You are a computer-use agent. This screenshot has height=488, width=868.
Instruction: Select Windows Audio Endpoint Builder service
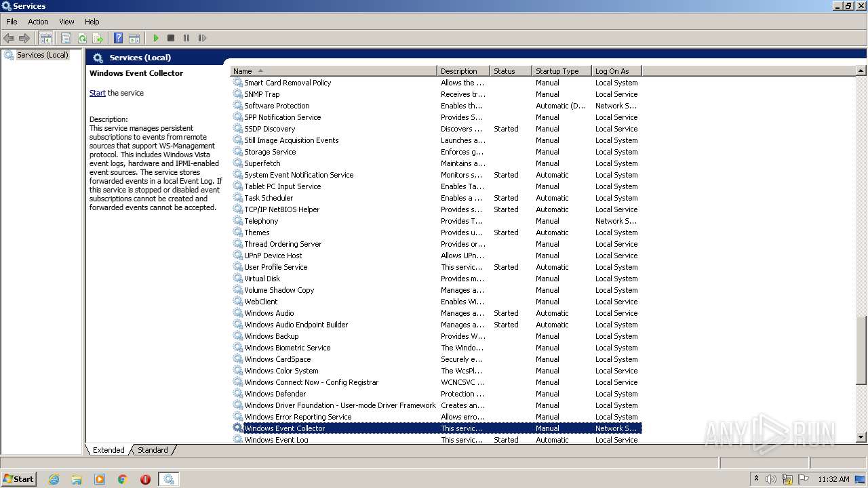click(x=436, y=325)
